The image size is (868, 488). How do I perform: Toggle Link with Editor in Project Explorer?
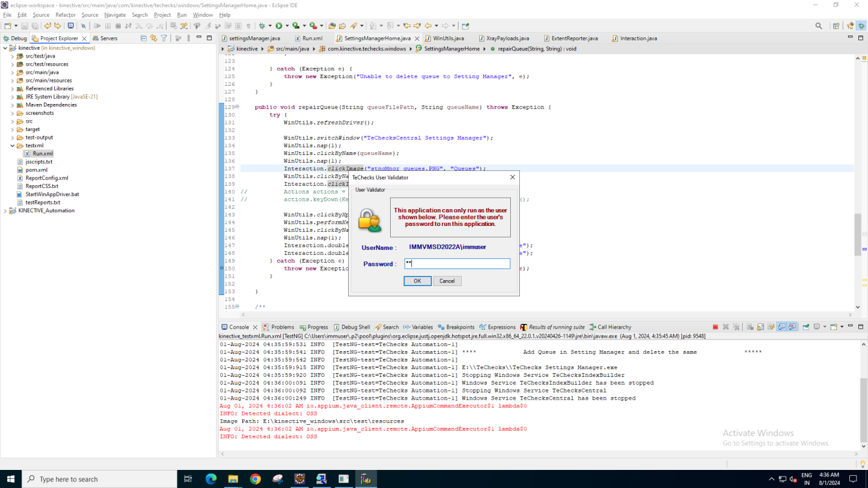pos(154,38)
